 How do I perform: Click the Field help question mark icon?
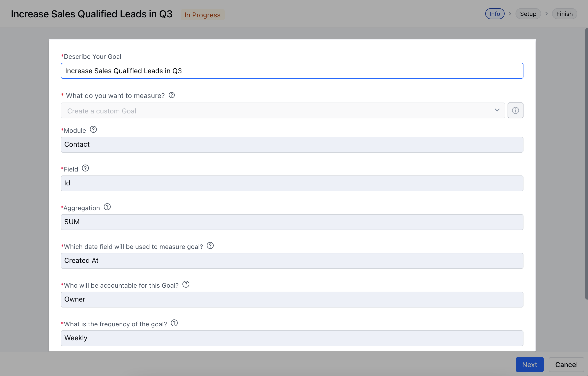[x=85, y=168]
